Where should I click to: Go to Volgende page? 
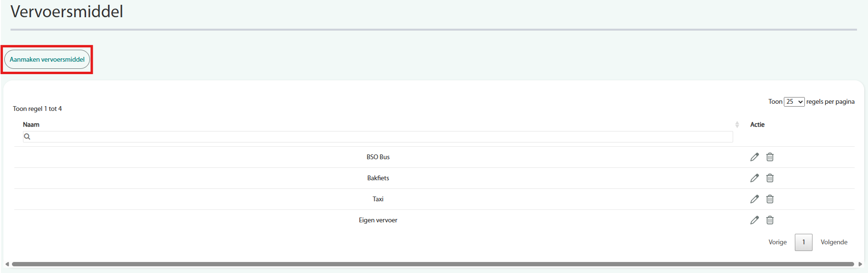834,242
